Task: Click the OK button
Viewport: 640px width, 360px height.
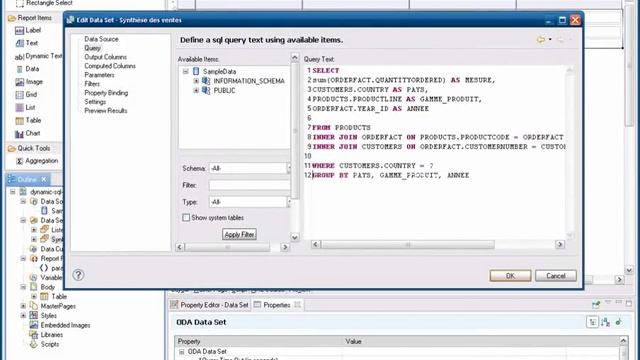Action: [x=510, y=276]
